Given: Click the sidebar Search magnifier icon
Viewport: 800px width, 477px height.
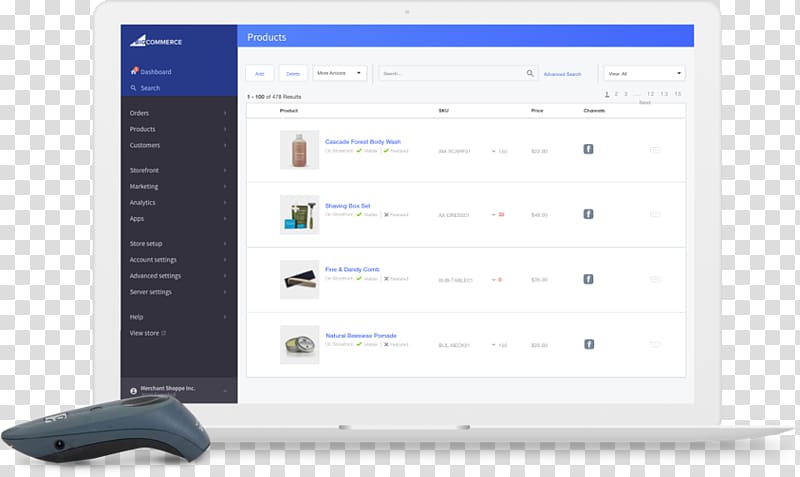Looking at the screenshot, I should [x=134, y=88].
